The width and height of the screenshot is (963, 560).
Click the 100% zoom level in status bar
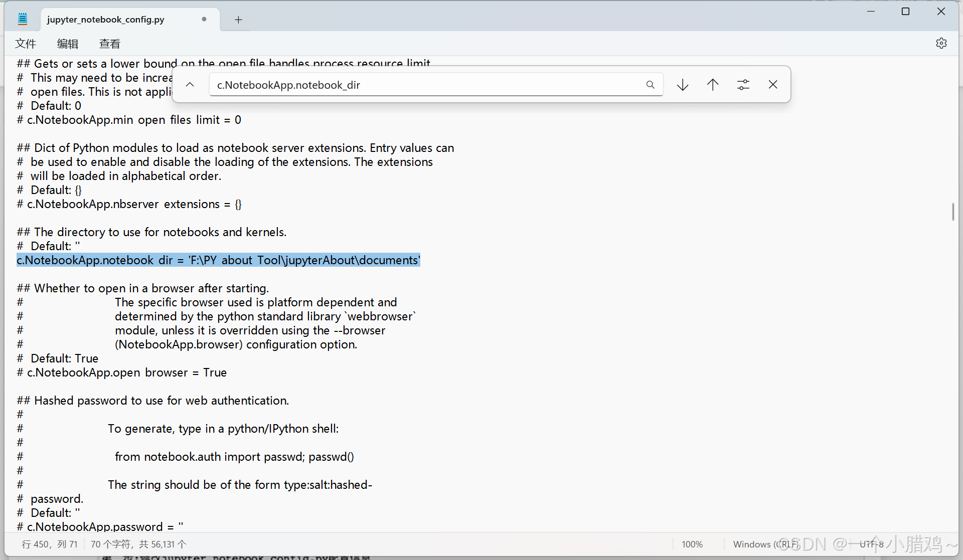[x=692, y=544]
